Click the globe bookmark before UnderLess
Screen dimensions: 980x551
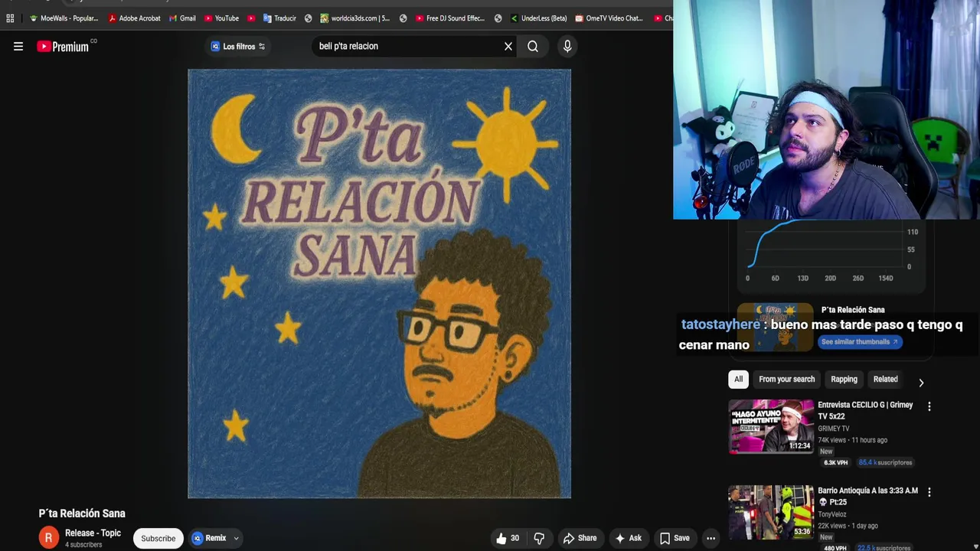pyautogui.click(x=498, y=18)
